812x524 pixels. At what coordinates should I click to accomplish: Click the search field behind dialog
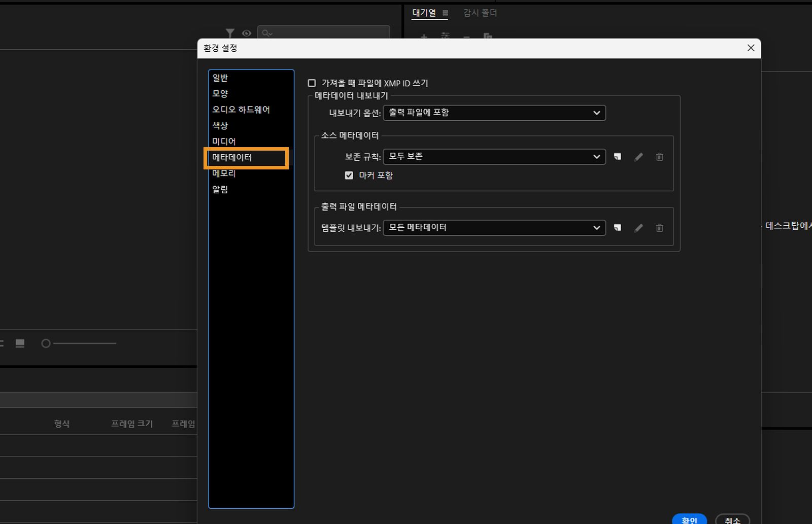[x=323, y=32]
